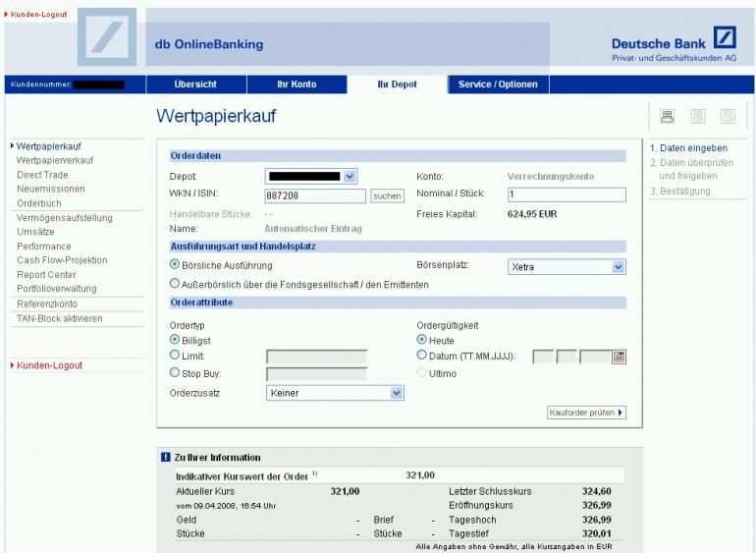Select Billigst order type
This screenshot has height=553, width=756.
[175, 339]
